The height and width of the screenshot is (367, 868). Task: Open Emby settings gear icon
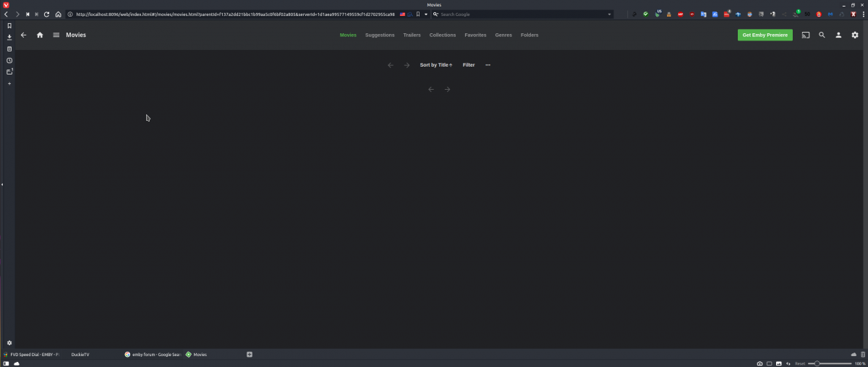(855, 35)
